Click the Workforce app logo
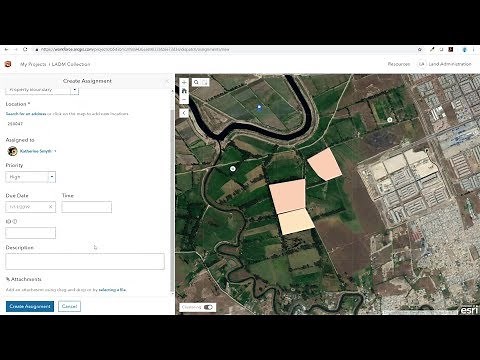 point(8,64)
